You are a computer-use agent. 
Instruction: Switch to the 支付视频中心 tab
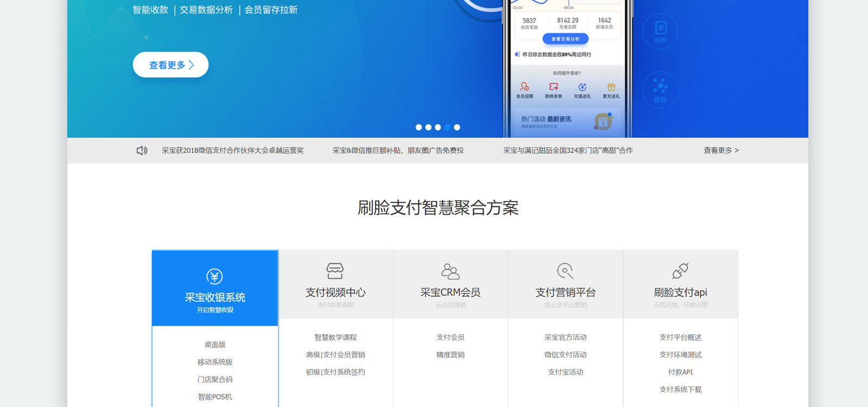pos(335,292)
